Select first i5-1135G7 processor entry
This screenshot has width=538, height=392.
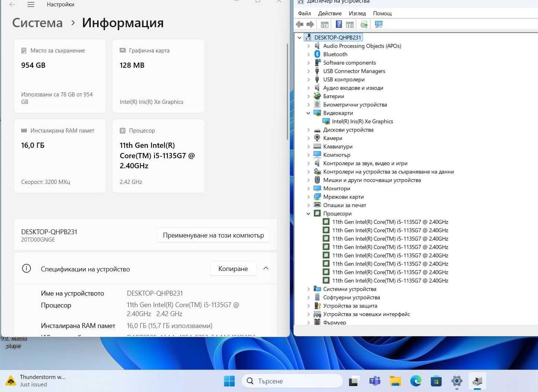[390, 222]
